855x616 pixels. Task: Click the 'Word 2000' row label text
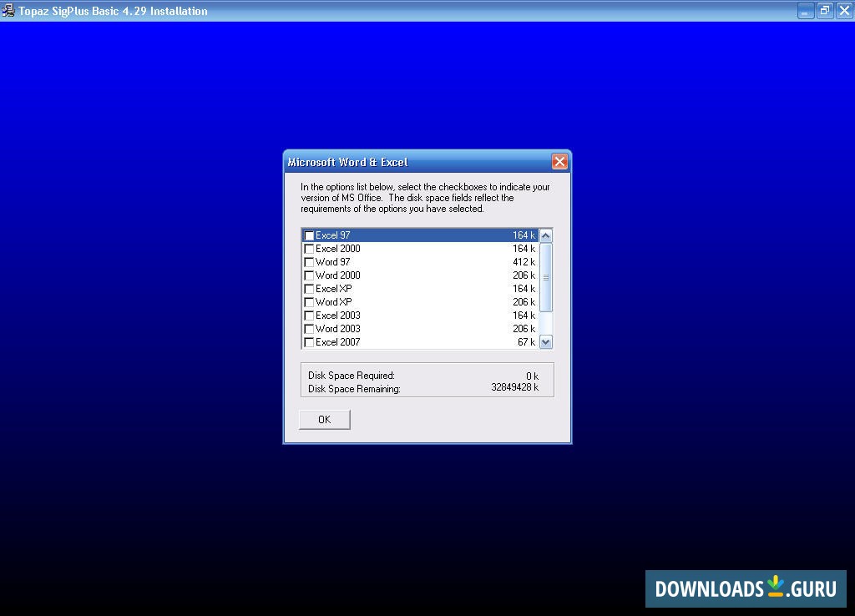click(338, 275)
